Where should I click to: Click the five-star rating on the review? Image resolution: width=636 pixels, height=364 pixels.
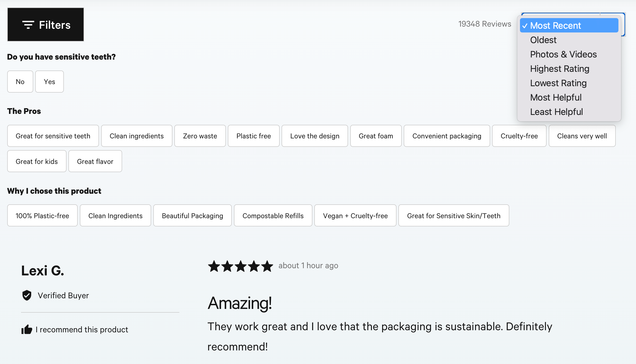(x=240, y=266)
